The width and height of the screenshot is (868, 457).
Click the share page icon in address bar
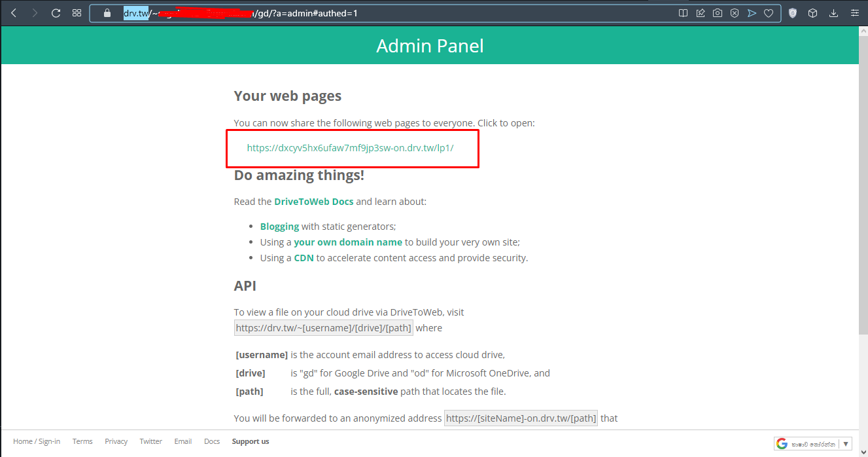pyautogui.click(x=701, y=13)
